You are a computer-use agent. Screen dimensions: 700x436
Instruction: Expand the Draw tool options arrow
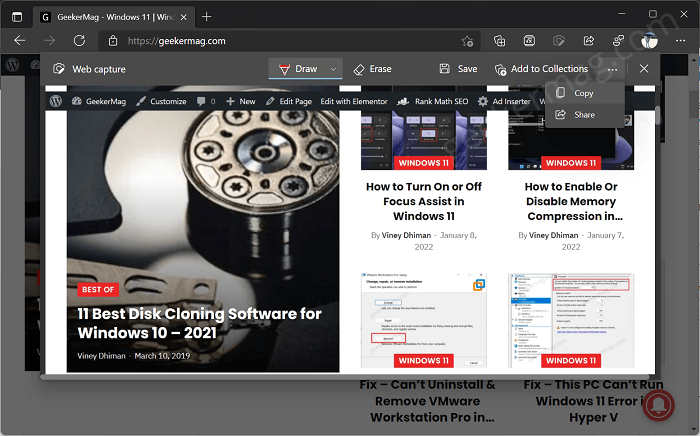click(333, 69)
